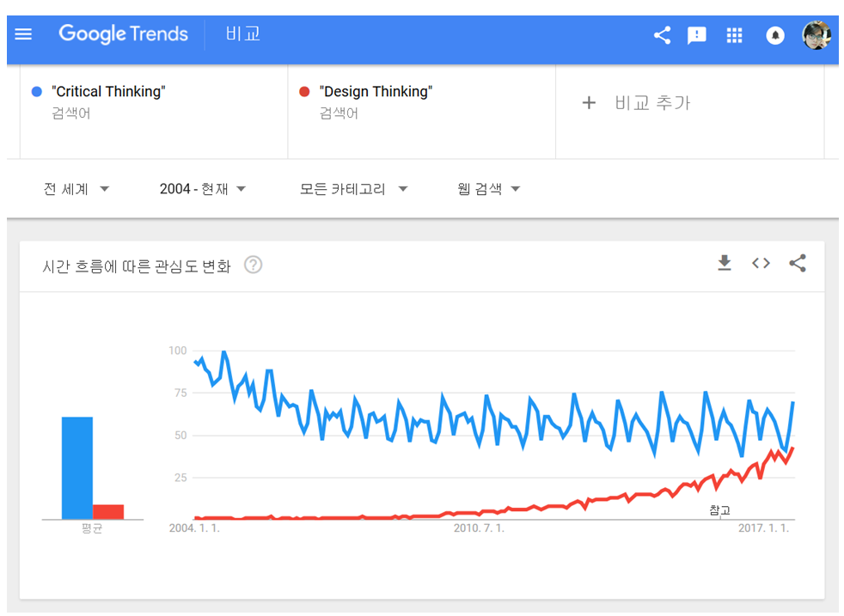Select the "Critical Thinking" search term
The width and height of the screenshot is (844, 616).
[x=108, y=92]
